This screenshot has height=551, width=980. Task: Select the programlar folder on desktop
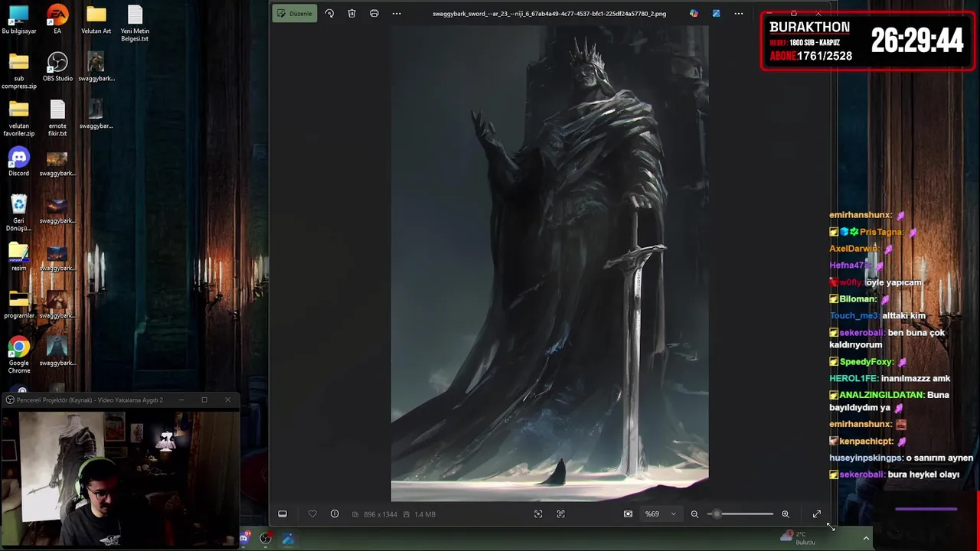18,305
